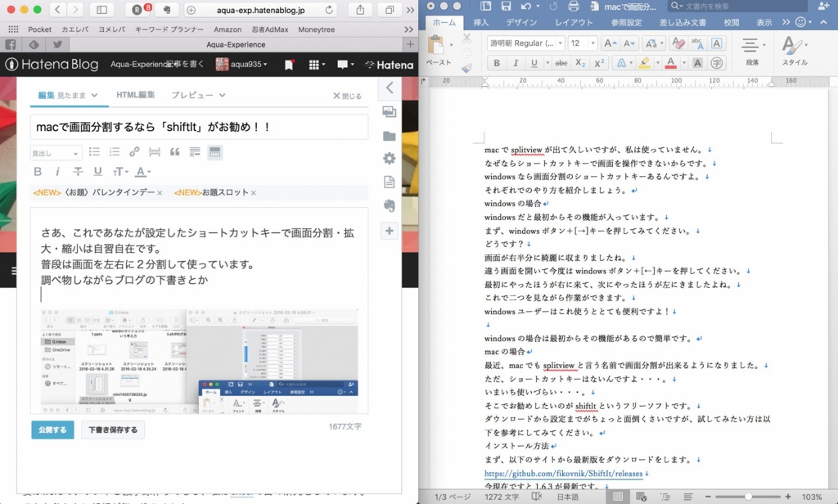Viewport: 838px width, 504px height.
Task: Open editor options gear in Hatena sidebar
Action: tap(389, 158)
